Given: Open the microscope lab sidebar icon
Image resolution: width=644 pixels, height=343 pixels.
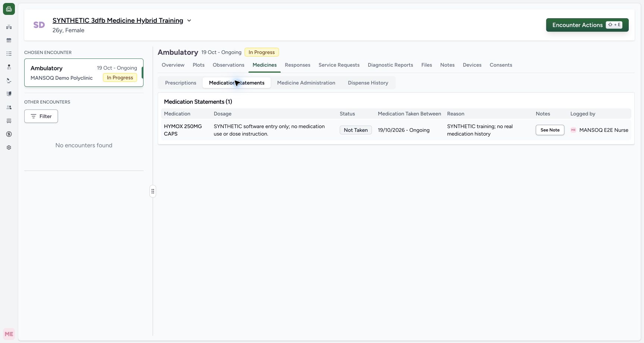Looking at the screenshot, I should (9, 80).
